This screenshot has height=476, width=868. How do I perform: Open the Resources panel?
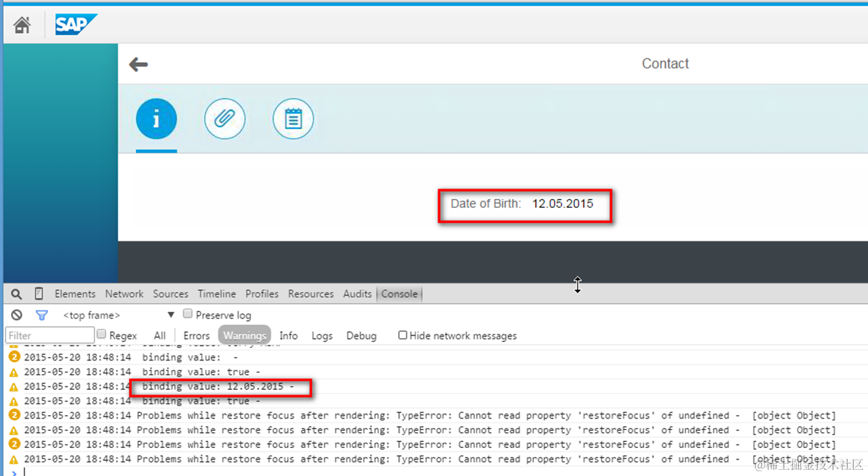point(311,294)
